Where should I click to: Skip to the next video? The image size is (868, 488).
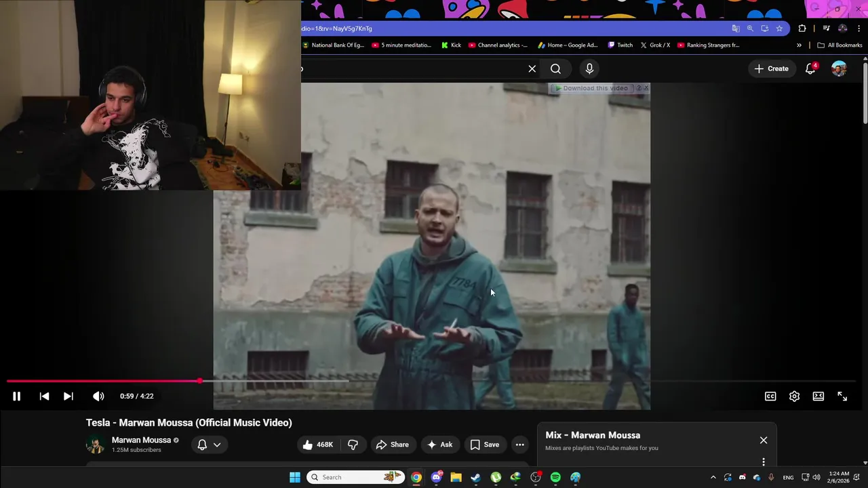coord(68,396)
